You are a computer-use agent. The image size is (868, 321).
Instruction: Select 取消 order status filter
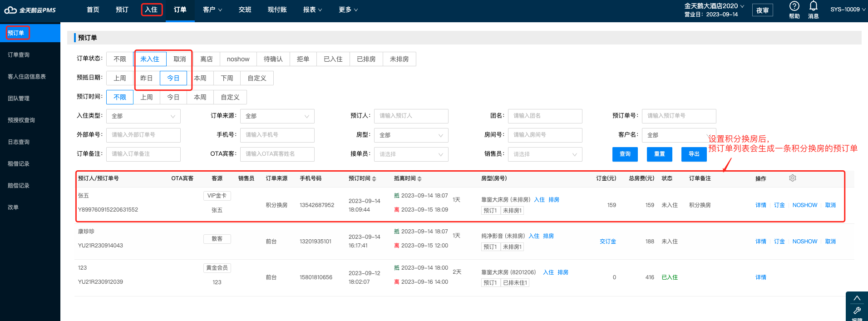pyautogui.click(x=180, y=59)
